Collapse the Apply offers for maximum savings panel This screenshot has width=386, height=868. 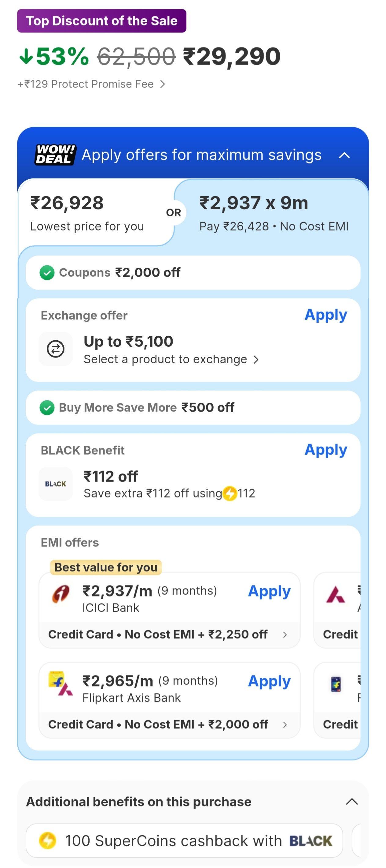pos(344,155)
